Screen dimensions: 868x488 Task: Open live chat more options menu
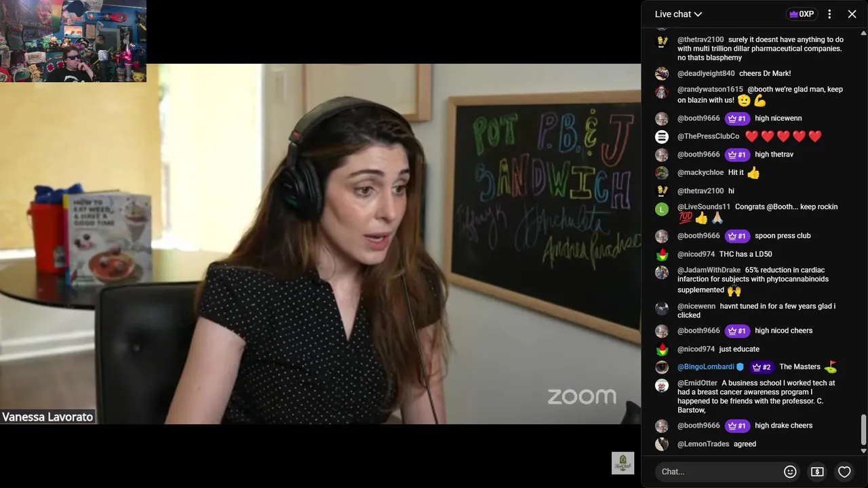tap(829, 14)
